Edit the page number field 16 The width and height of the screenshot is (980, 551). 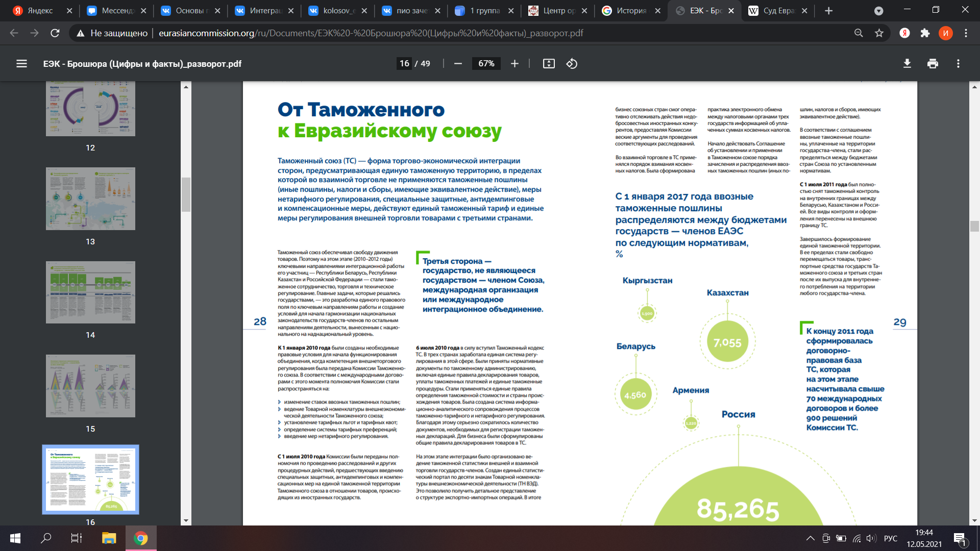coord(404,64)
